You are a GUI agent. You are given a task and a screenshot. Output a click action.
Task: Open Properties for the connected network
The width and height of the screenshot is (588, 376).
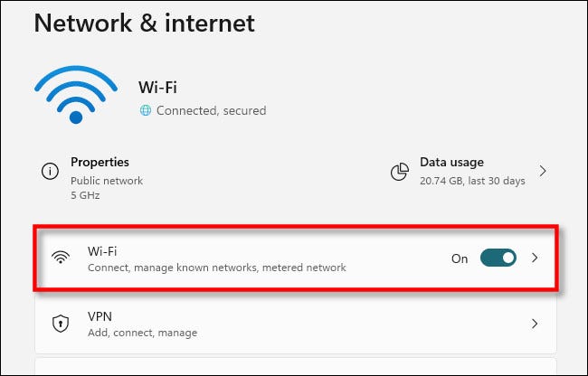[100, 163]
